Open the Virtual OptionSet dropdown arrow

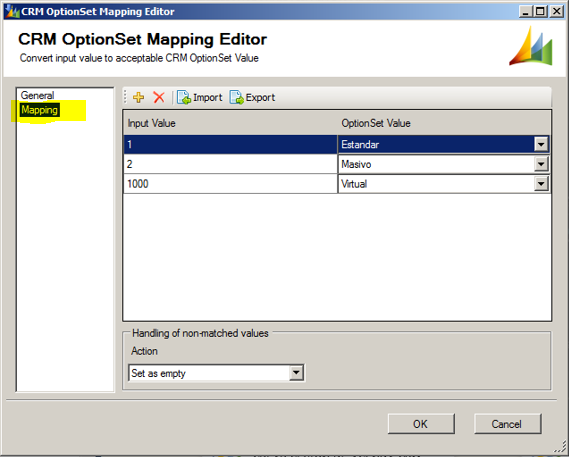click(541, 184)
